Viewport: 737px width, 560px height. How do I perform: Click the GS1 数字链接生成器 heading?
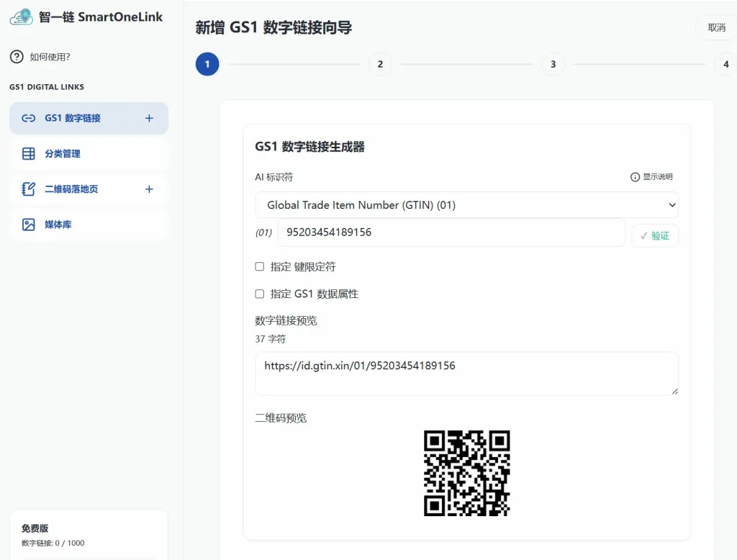click(309, 147)
